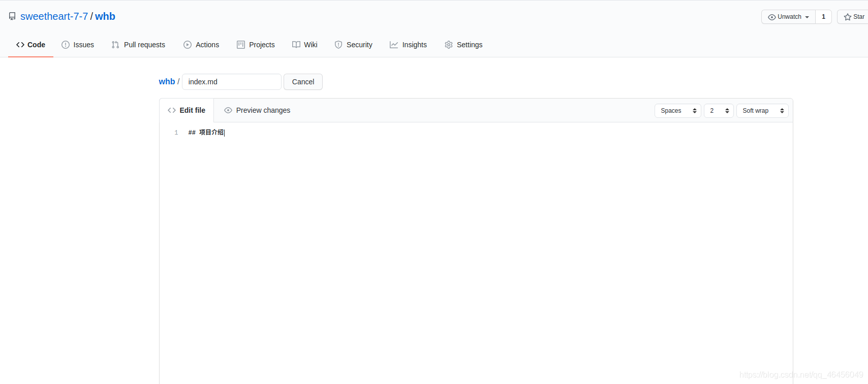
Task: Open the whb repository title link
Action: [x=105, y=16]
